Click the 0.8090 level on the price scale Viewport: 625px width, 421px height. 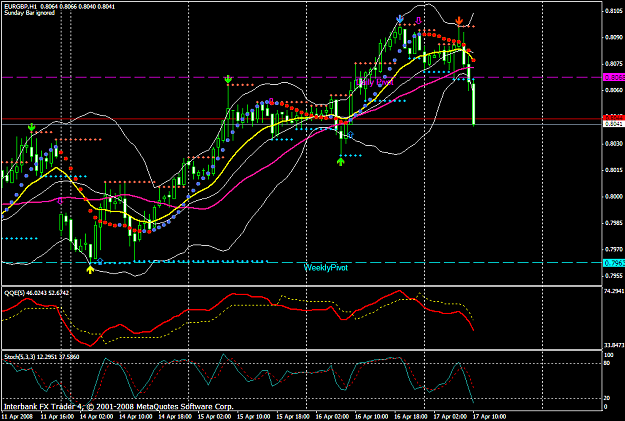click(x=614, y=37)
